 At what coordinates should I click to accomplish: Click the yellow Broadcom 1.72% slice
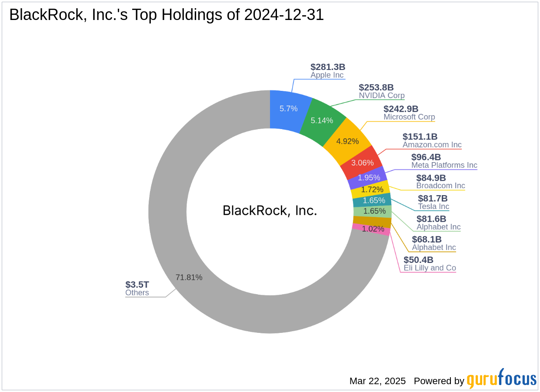pos(372,189)
